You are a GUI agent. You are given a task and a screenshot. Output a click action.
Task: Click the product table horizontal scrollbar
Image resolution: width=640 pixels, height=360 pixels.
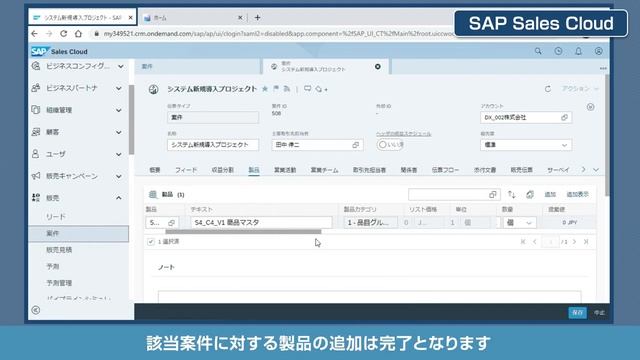[243, 232]
